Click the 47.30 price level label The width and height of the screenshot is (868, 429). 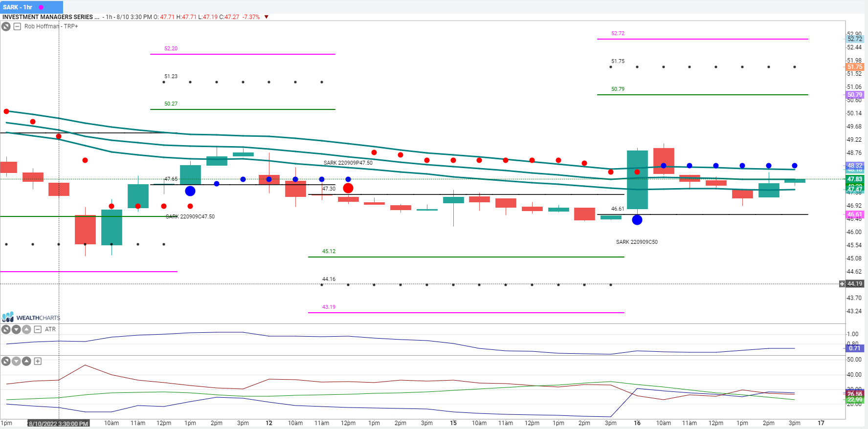click(329, 189)
